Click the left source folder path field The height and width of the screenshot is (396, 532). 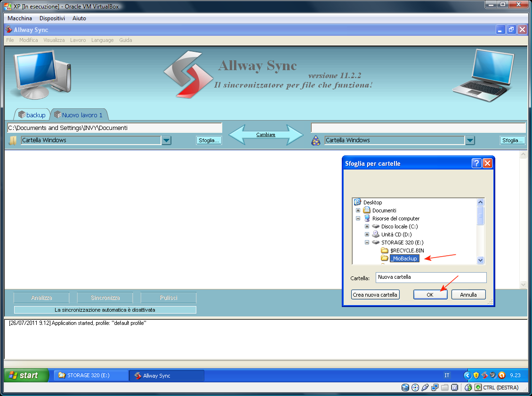[x=115, y=128]
